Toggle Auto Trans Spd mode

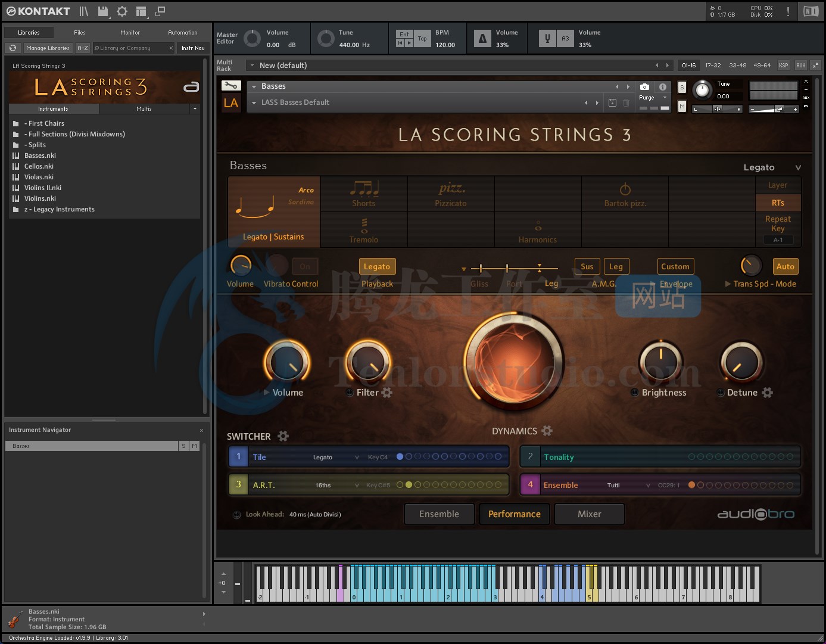786,266
